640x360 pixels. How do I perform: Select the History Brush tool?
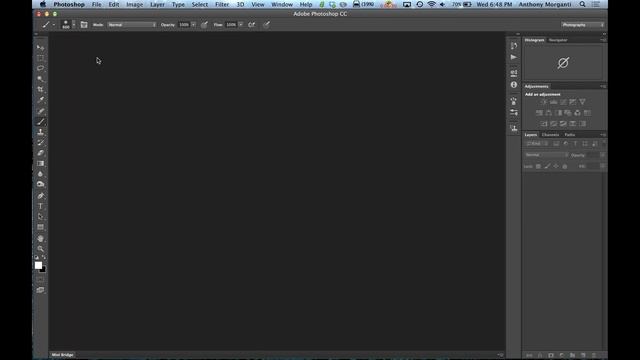click(x=40, y=142)
